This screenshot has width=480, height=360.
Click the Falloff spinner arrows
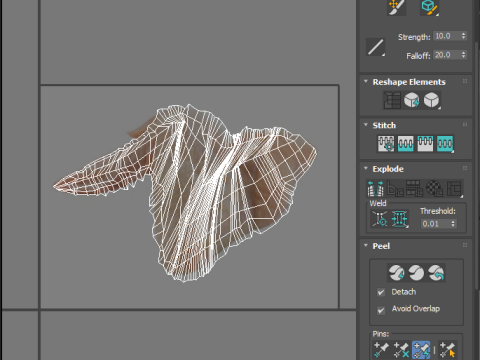coord(463,55)
